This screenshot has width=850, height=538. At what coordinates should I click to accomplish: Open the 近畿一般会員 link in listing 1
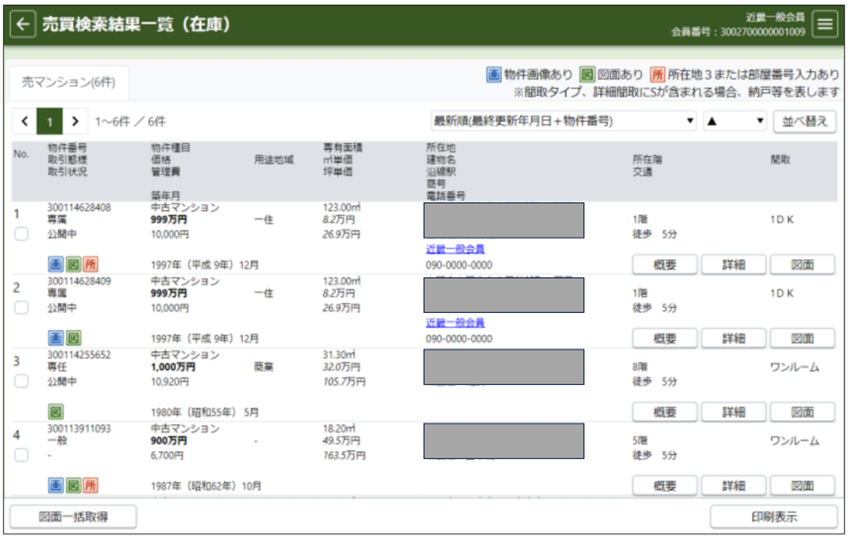(x=455, y=249)
